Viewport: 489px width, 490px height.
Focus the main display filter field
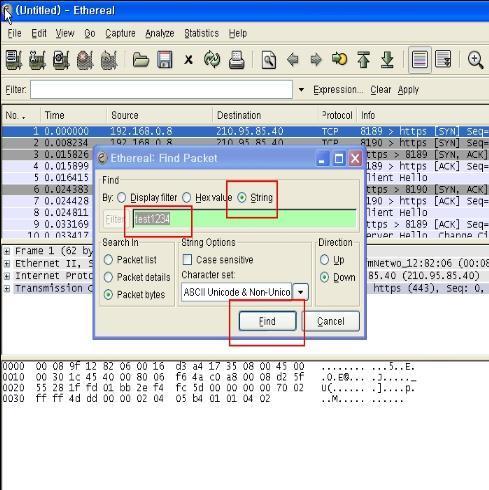coord(161,90)
